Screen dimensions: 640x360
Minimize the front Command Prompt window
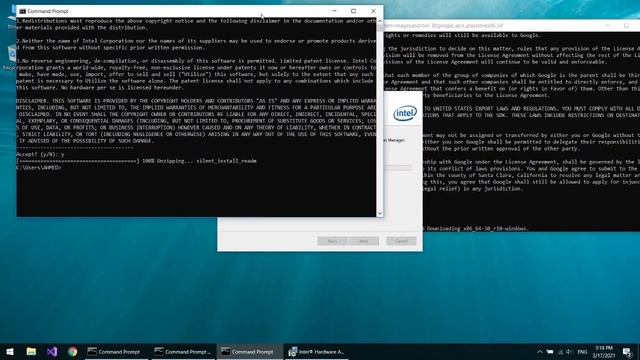334,11
